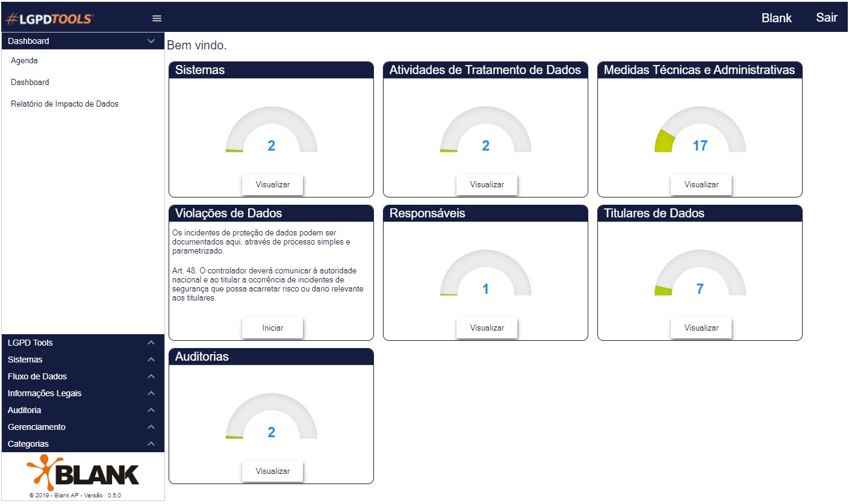Click the Titulares de Dados card title
849x504 pixels.
[654, 213]
